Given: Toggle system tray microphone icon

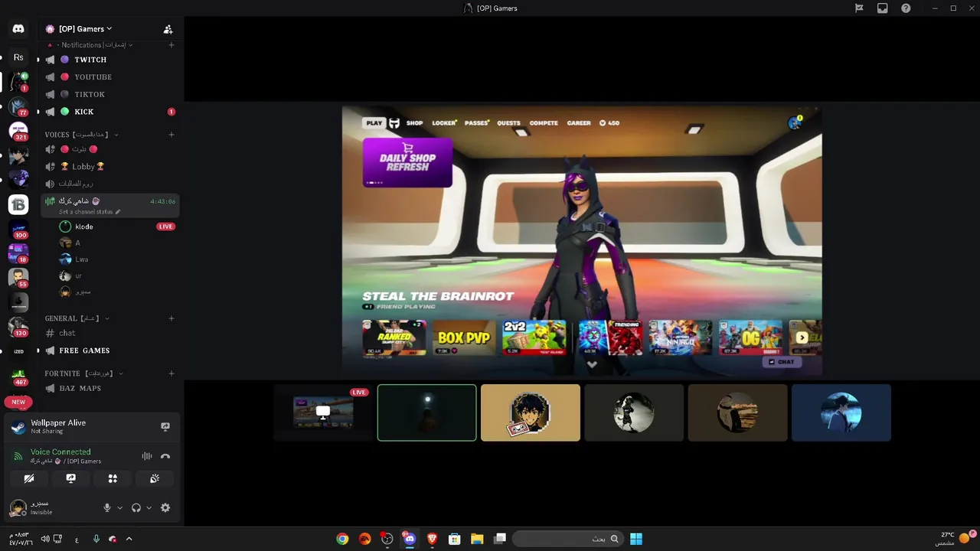Looking at the screenshot, I should pyautogui.click(x=96, y=539).
